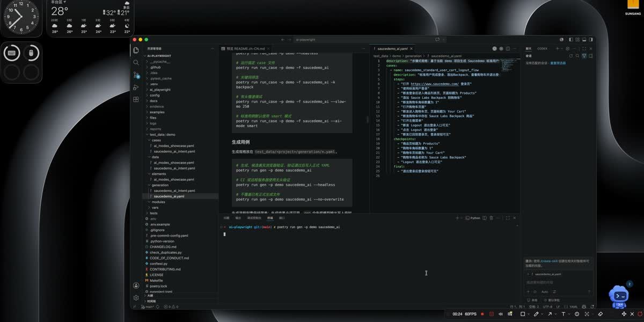Image resolution: width=644 pixels, height=322 pixels.
Task: Open the Source Control view
Action: 136,75
